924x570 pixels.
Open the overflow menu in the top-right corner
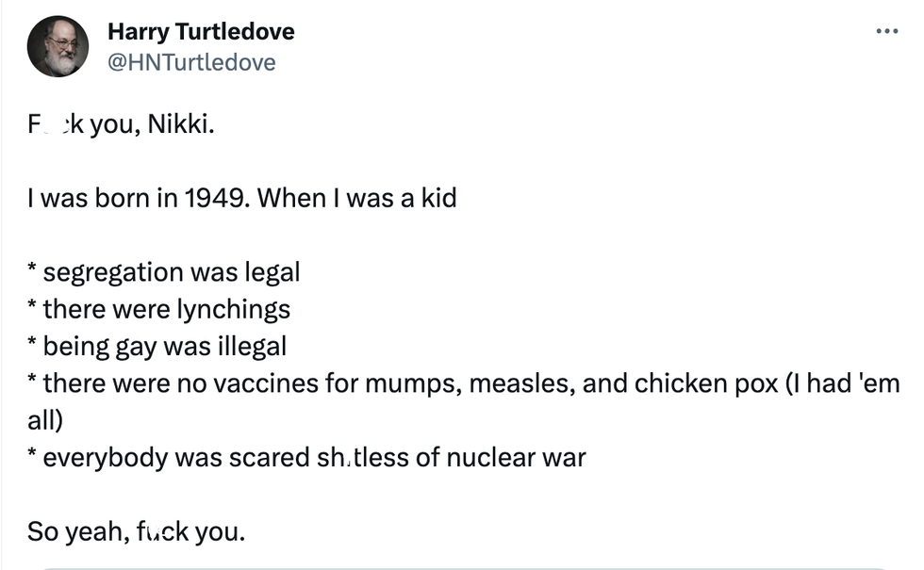(x=887, y=30)
